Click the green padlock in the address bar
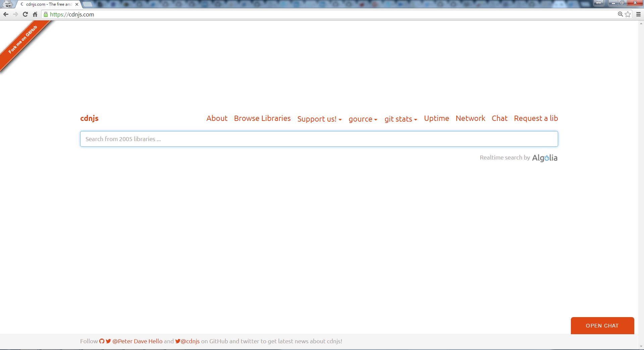 pyautogui.click(x=46, y=14)
